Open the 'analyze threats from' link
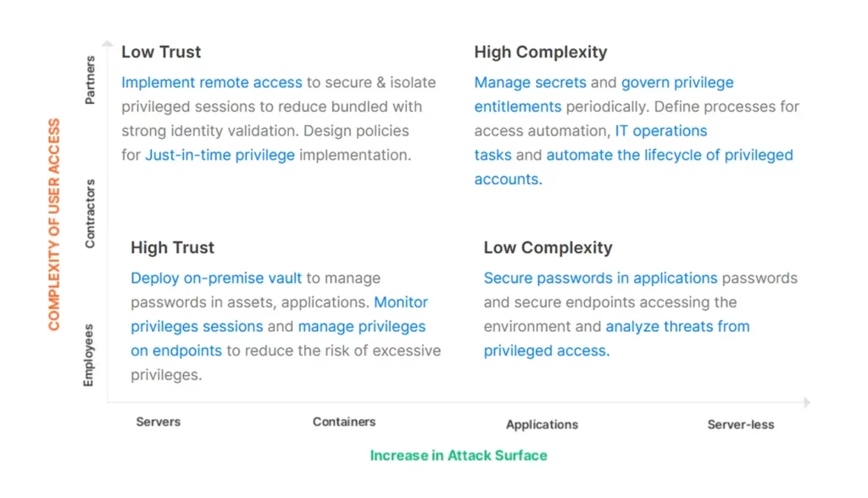This screenshot has width=868, height=498. 677,326
